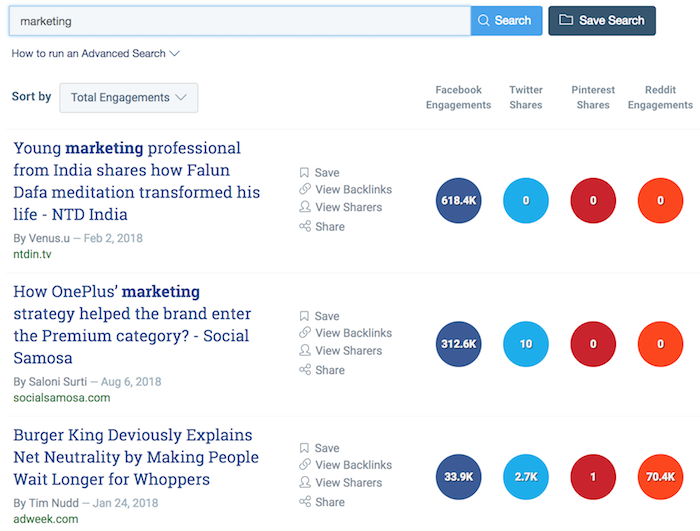
Task: Expand How to run an Advanced Search
Action: click(96, 54)
